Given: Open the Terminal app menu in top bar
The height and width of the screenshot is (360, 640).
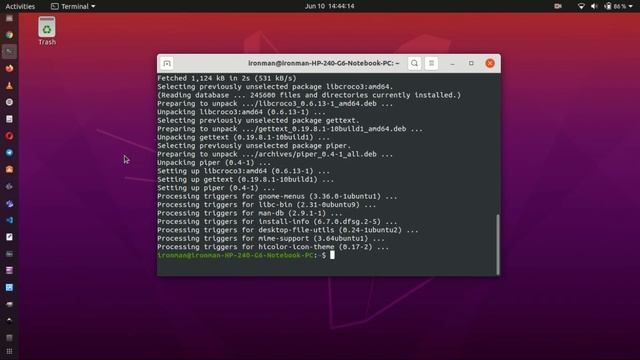Looking at the screenshot, I should click(x=73, y=6).
